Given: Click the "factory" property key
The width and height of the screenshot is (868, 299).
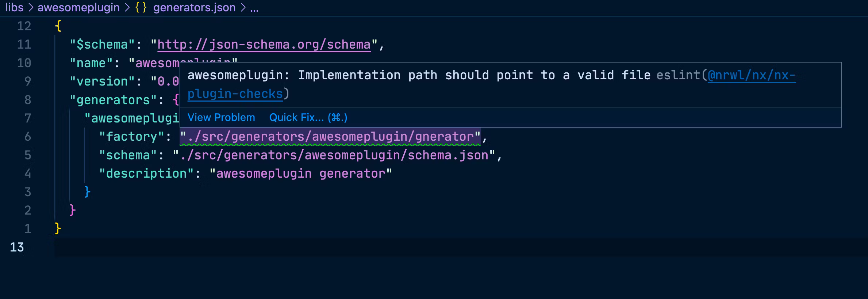Looking at the screenshot, I should [x=131, y=137].
